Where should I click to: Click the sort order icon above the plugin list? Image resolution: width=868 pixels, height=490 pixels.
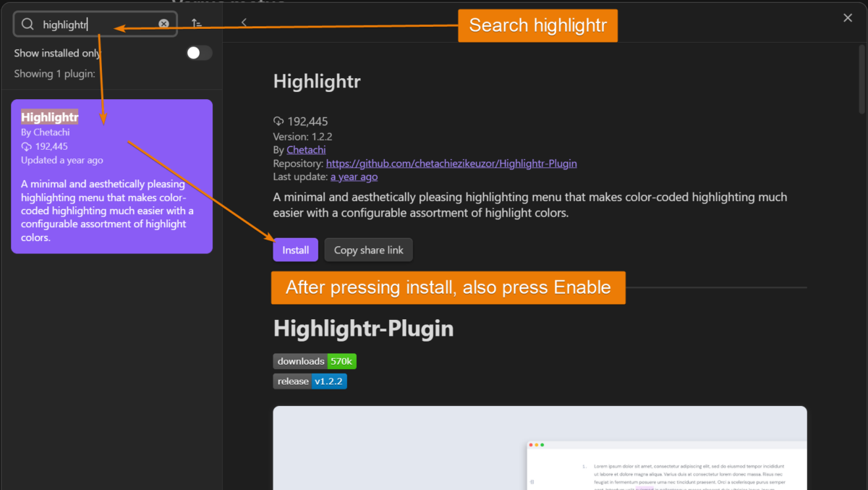[x=196, y=24]
